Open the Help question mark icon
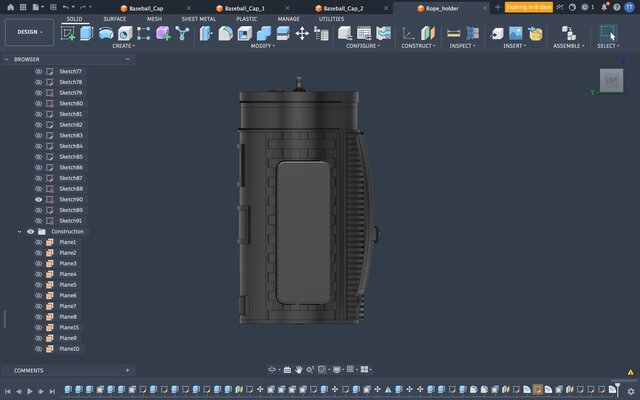Viewport: 640px width, 400px height. pyautogui.click(x=617, y=7)
